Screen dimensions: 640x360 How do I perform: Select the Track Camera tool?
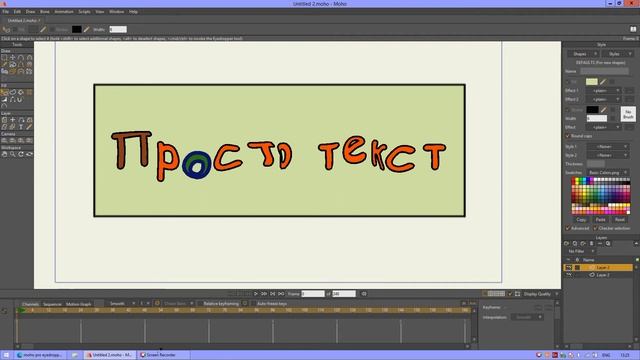point(4,140)
